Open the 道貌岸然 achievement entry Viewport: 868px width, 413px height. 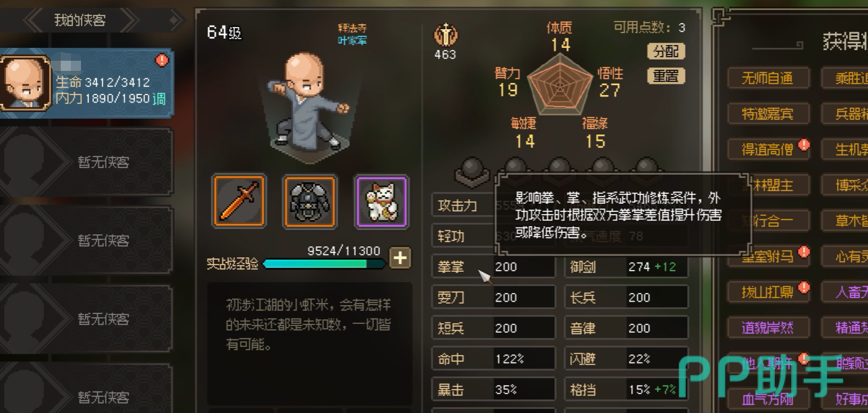point(767,327)
